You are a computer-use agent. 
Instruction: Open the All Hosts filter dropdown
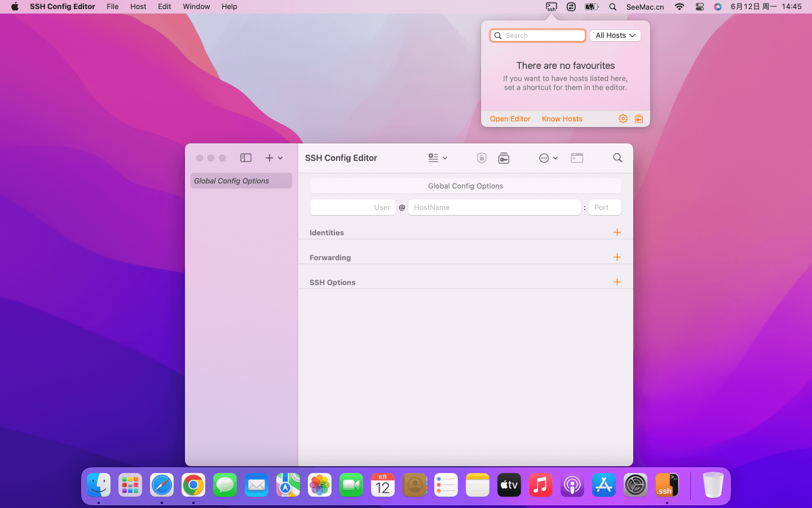tap(615, 36)
